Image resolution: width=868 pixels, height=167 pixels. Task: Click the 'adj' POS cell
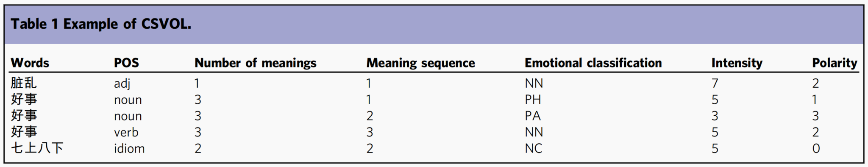coord(122,83)
